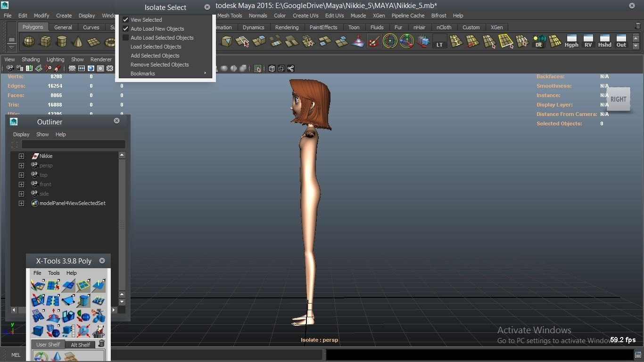Click the Outliner vertical scrollbar up arrow
The image size is (644, 362).
pos(122,155)
